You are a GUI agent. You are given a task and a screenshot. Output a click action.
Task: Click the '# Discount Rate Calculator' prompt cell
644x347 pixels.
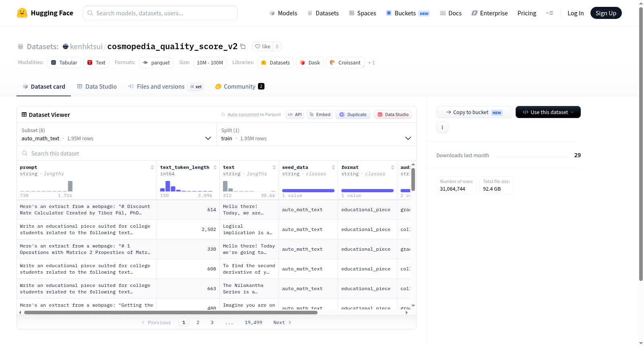point(87,210)
